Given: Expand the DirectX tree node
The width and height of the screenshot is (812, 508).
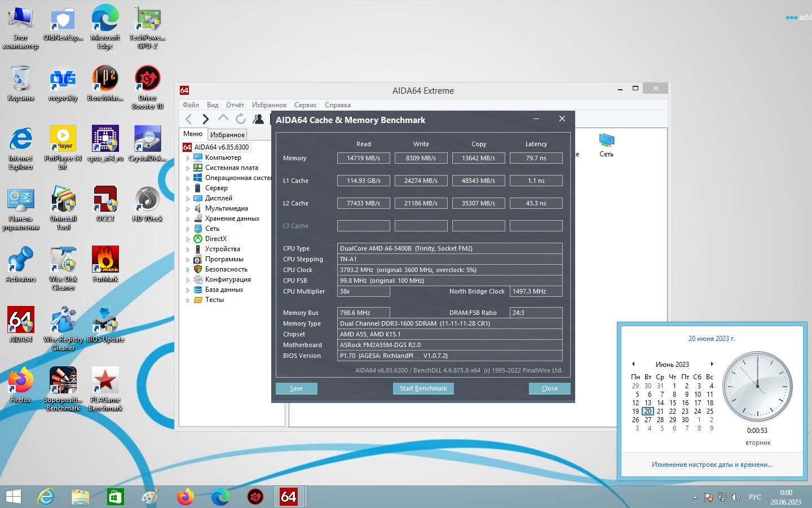Looking at the screenshot, I should pos(188,239).
